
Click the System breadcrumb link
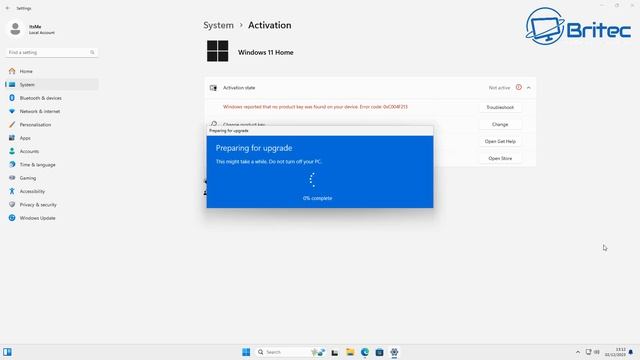coord(218,25)
